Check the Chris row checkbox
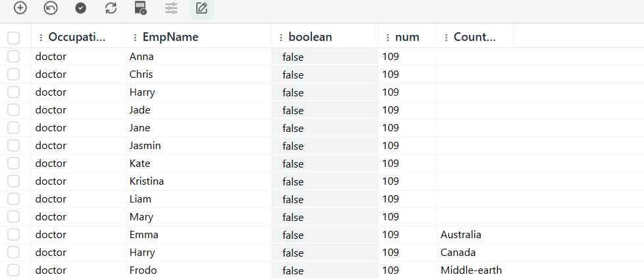Image resolution: width=644 pixels, height=279 pixels. 14,74
